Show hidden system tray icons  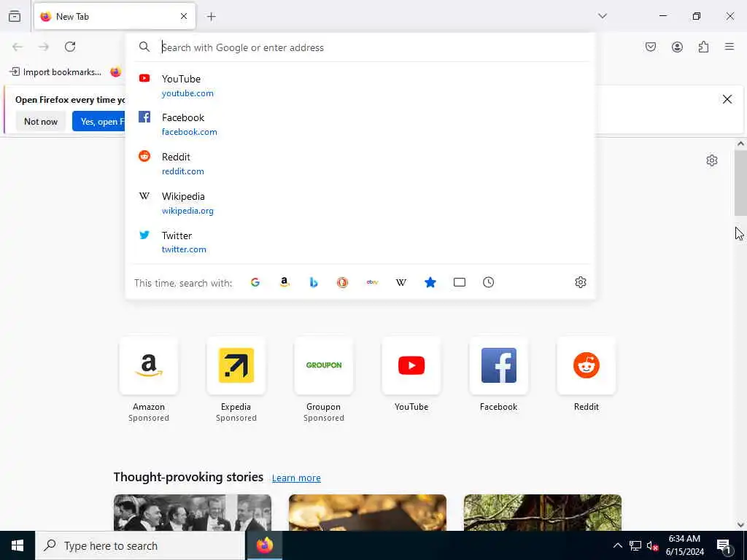click(x=617, y=545)
